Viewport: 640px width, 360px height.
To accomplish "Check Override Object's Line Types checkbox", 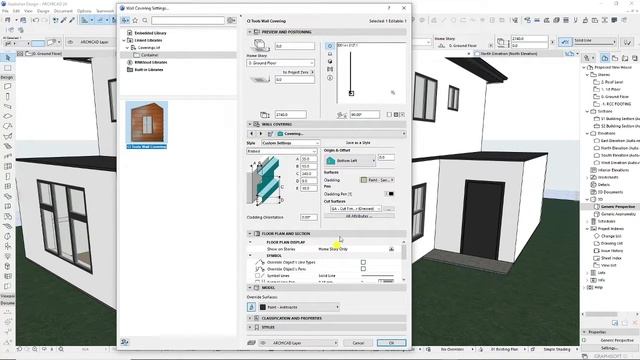I will (363, 262).
